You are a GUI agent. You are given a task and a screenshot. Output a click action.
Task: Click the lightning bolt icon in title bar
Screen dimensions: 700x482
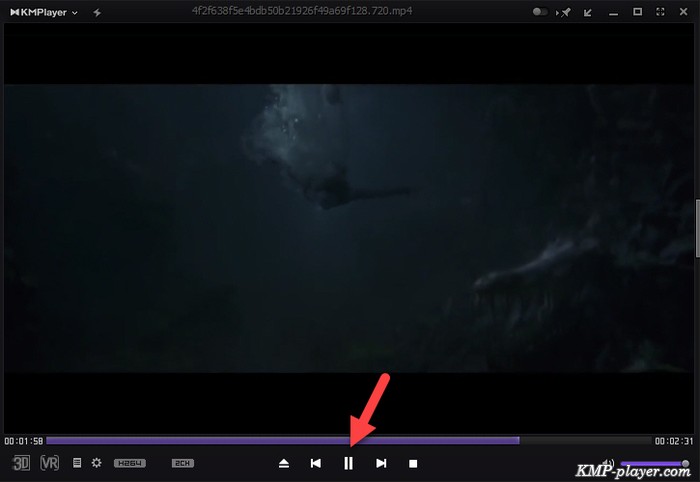(x=97, y=12)
